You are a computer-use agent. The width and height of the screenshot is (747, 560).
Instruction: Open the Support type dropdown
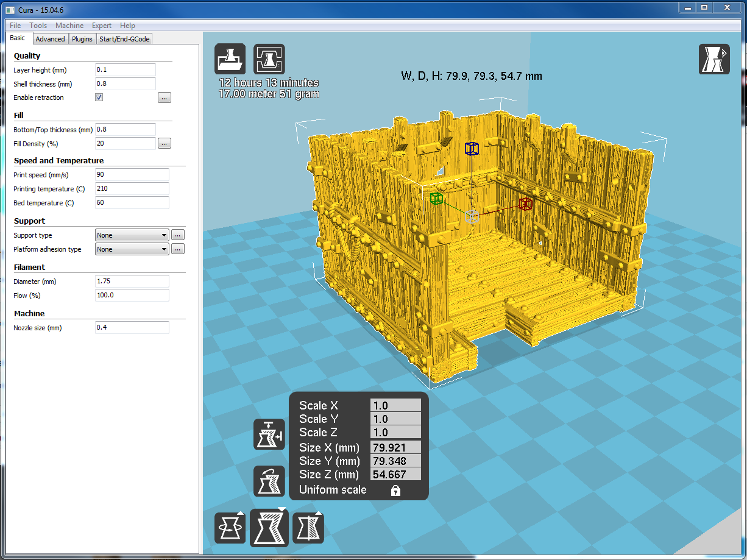132,235
